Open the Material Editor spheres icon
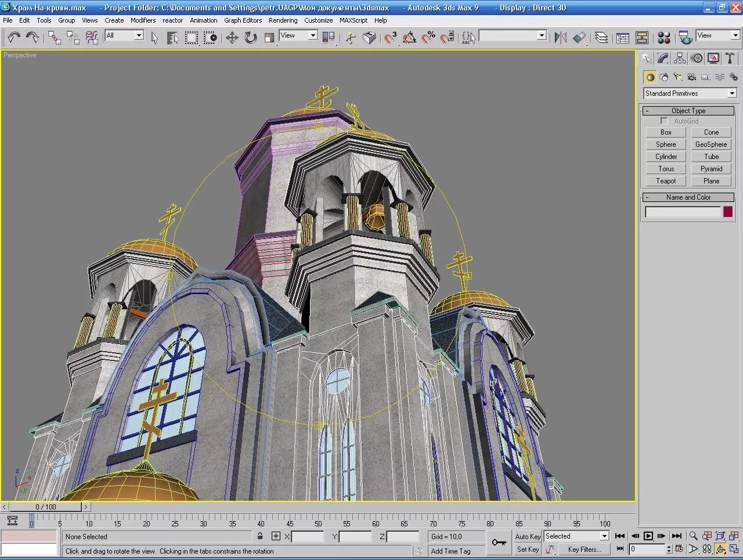This screenshot has width=743, height=560. 664,38
